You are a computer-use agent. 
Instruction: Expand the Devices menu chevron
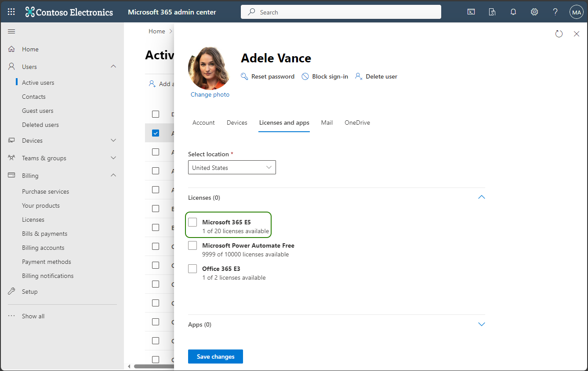(x=113, y=140)
